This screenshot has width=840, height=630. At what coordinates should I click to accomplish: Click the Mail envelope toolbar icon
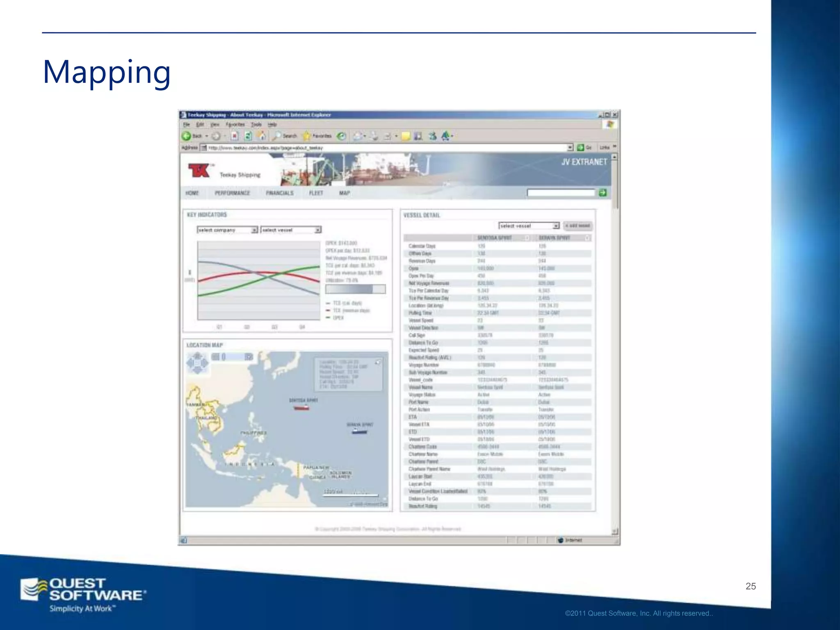[x=358, y=136]
